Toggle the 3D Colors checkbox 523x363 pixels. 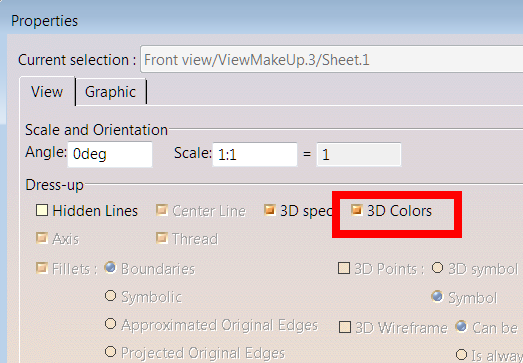click(x=357, y=210)
